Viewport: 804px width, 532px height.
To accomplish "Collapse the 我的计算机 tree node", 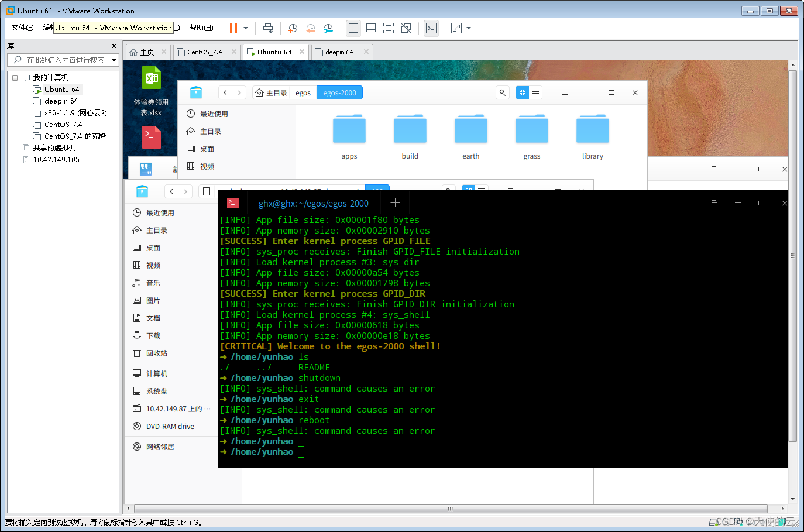I will [15, 78].
